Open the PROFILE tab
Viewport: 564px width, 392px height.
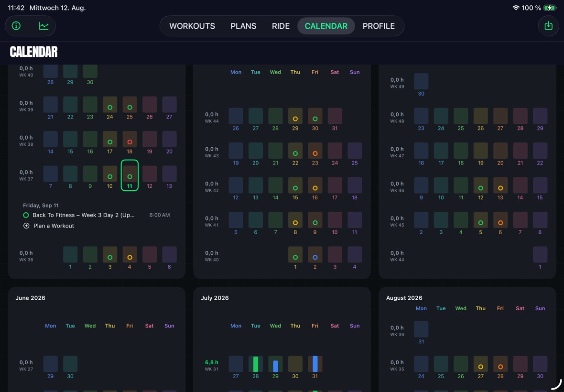(x=379, y=26)
